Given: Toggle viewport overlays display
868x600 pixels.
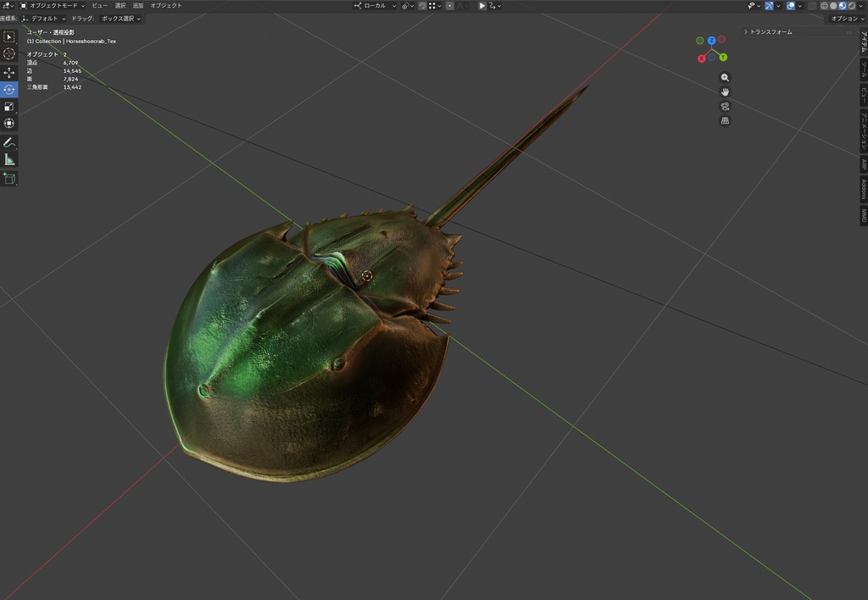Looking at the screenshot, I should coord(791,6).
